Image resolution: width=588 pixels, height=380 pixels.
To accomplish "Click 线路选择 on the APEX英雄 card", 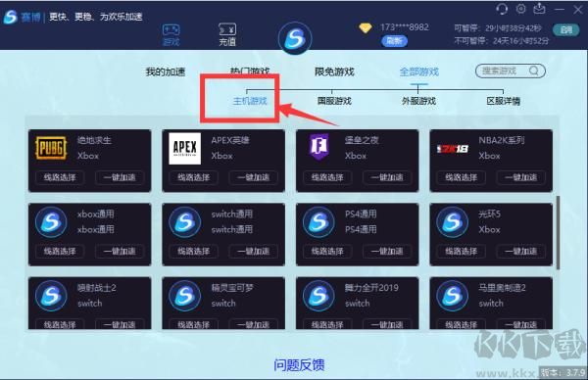I will tap(193, 177).
